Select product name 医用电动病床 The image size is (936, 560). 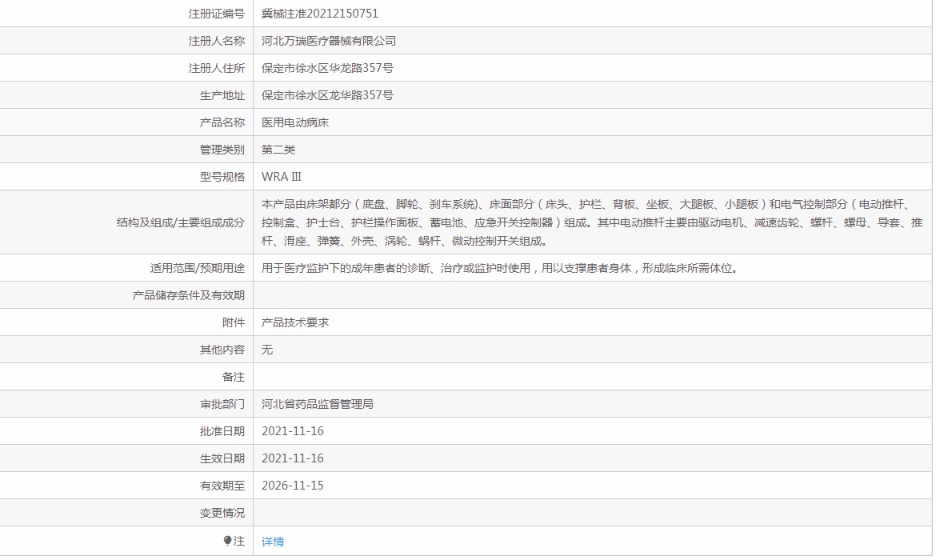click(x=295, y=122)
